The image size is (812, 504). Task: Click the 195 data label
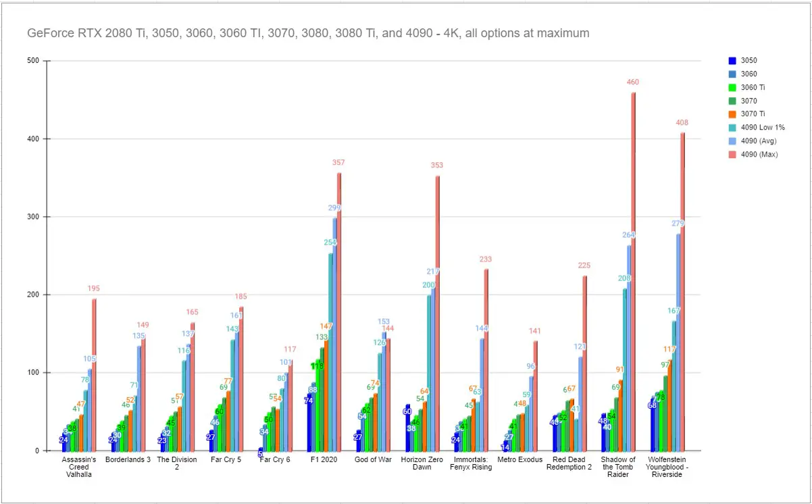93,288
